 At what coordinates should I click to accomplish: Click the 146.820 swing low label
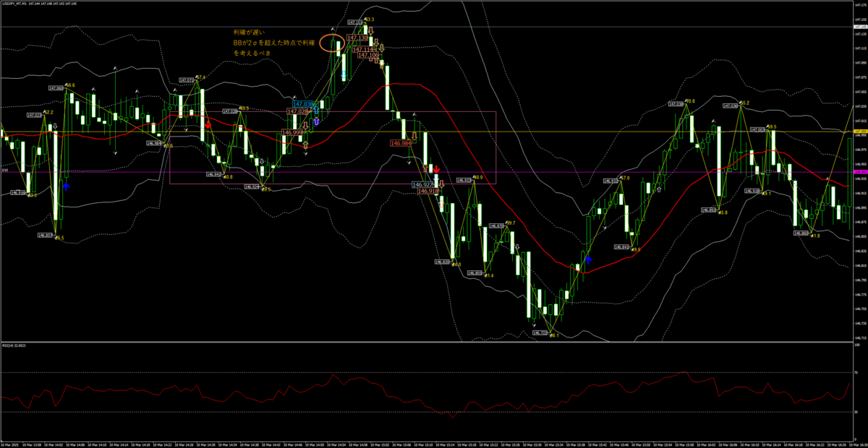[443, 262]
